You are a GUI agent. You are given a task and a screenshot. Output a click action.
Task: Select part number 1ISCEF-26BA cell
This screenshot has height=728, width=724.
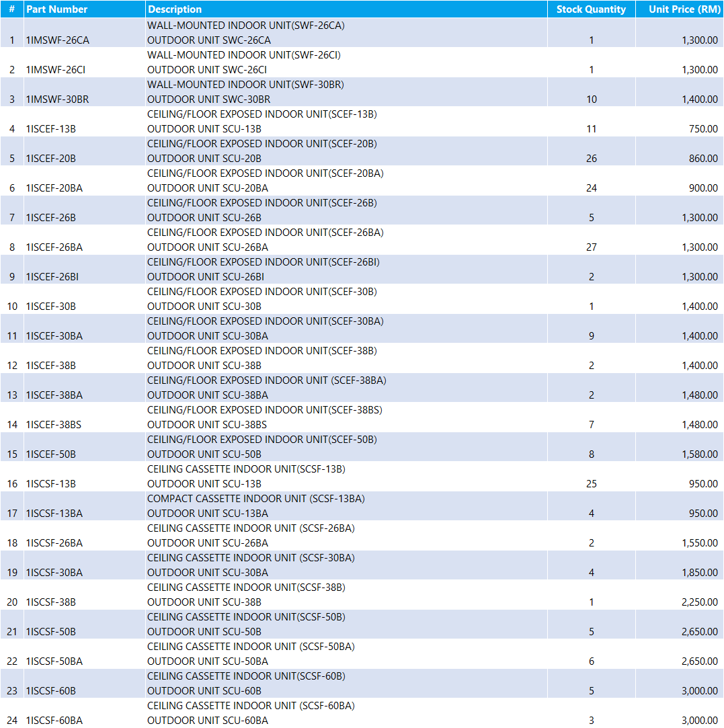tap(54, 247)
